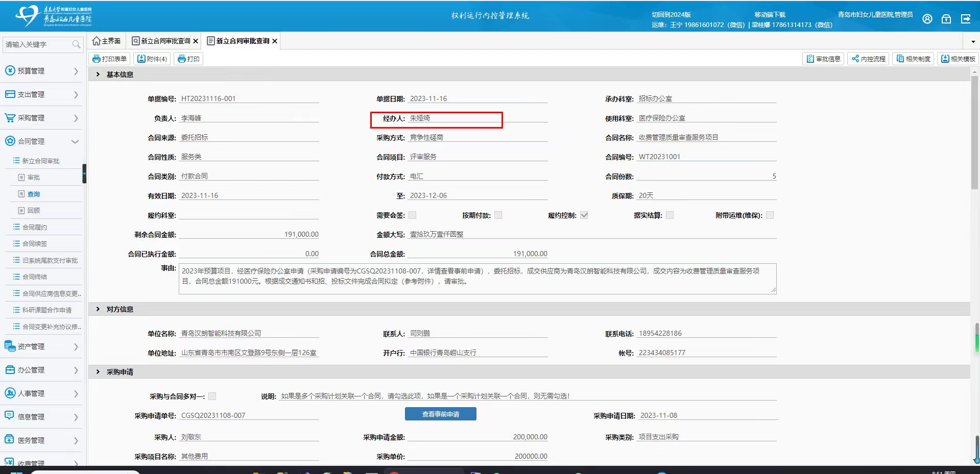The image size is (980, 474).
Task: Open 合同履约 menu item
Action: click(x=34, y=227)
